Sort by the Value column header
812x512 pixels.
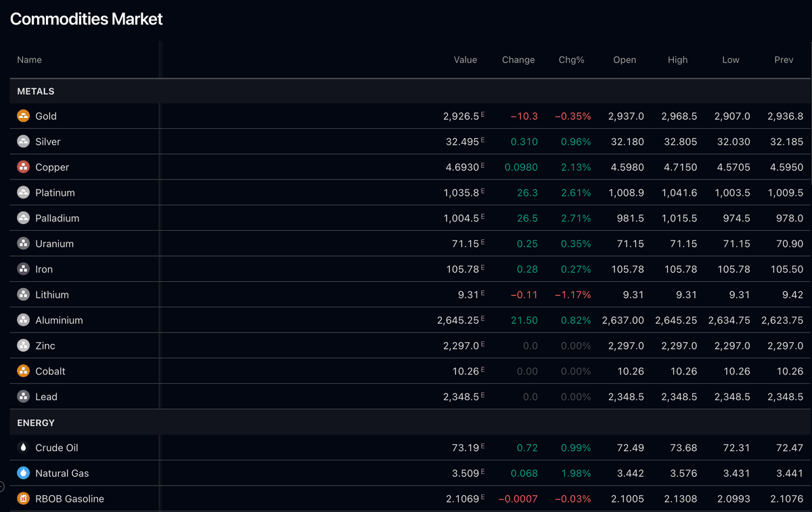(x=466, y=60)
